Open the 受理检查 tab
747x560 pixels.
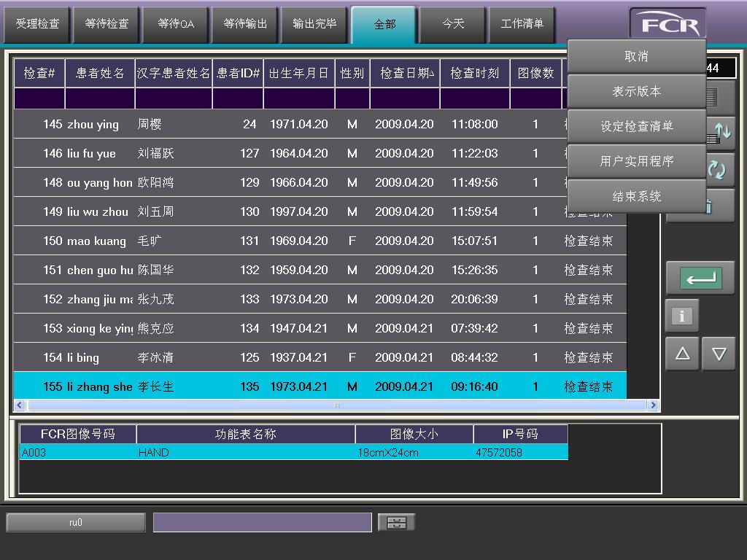[38, 24]
